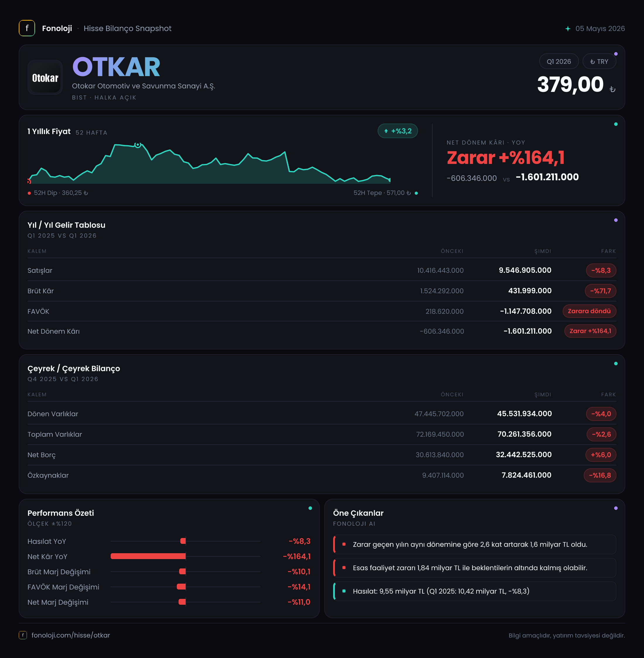Select the Q1 2026 period pill
This screenshot has height=658, width=644.
coord(559,61)
